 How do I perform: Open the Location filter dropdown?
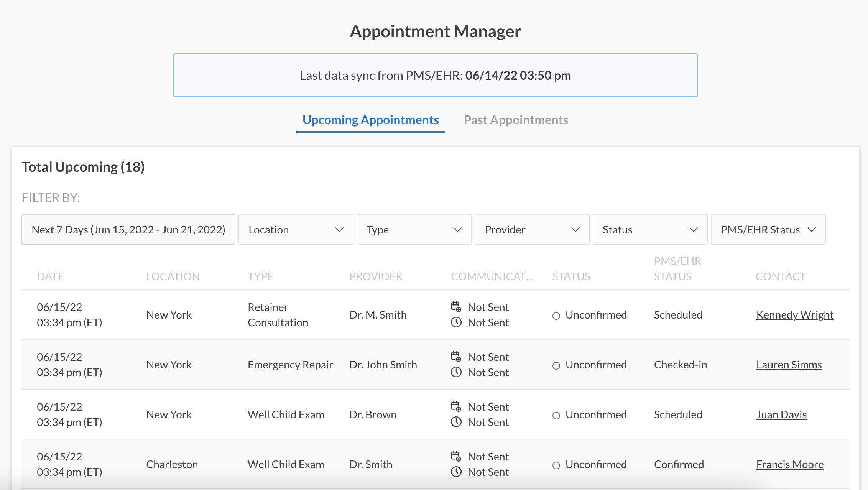[x=296, y=230]
